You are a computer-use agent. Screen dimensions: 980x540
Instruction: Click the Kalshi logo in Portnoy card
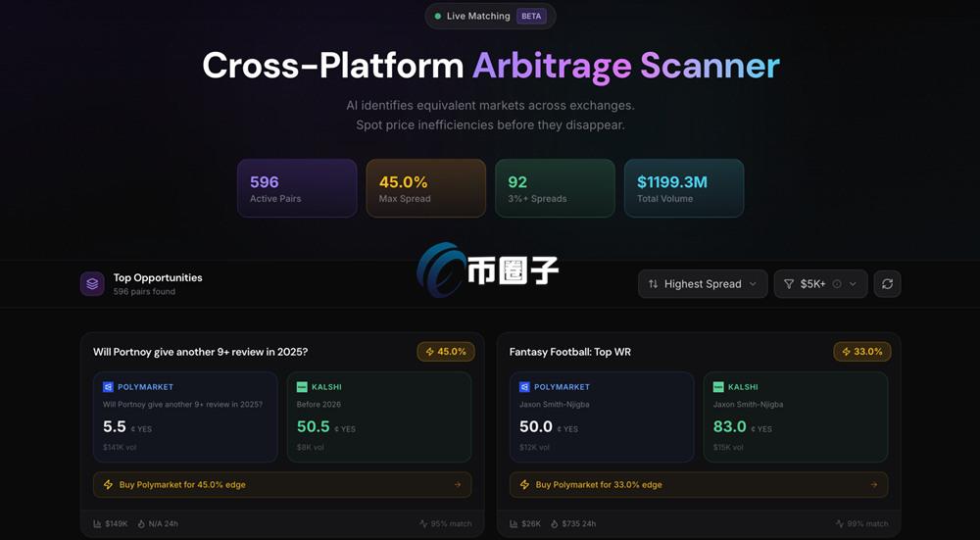(x=303, y=387)
